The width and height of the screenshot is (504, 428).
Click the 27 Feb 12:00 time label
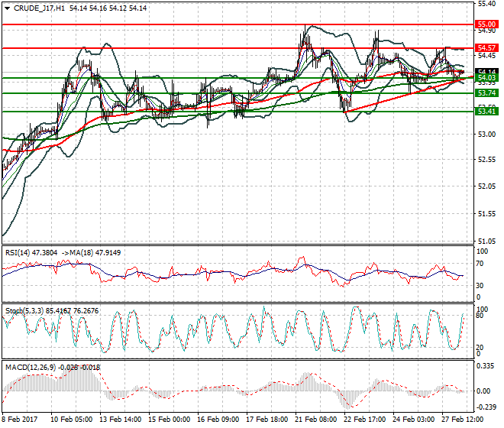coord(462,420)
